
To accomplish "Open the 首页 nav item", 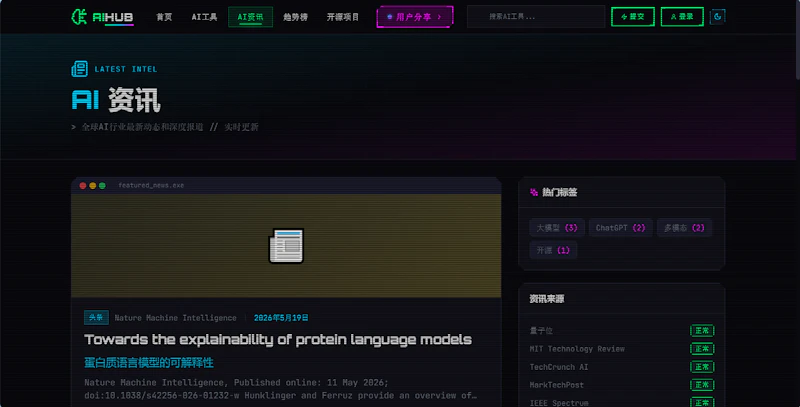I will point(164,17).
